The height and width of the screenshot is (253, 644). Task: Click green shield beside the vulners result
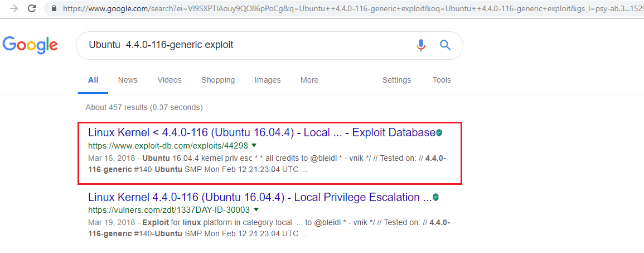point(436,198)
